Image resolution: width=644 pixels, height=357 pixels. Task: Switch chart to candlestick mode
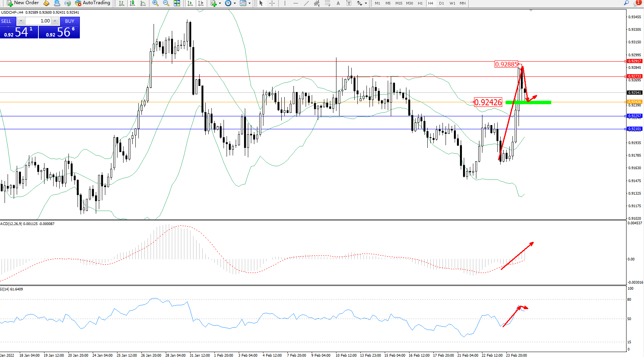point(132,3)
